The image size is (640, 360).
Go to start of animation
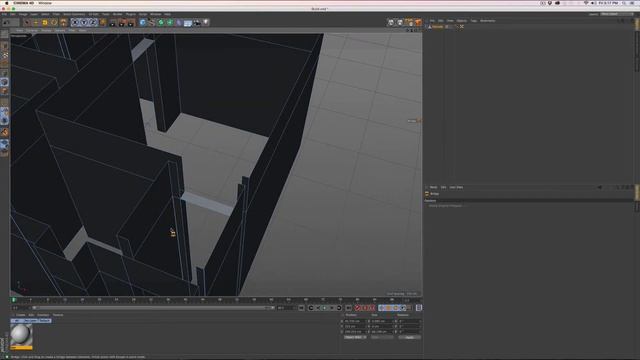(301, 308)
